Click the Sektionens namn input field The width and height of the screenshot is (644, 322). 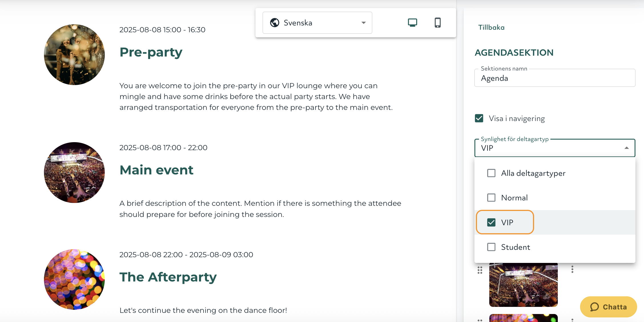coord(555,78)
